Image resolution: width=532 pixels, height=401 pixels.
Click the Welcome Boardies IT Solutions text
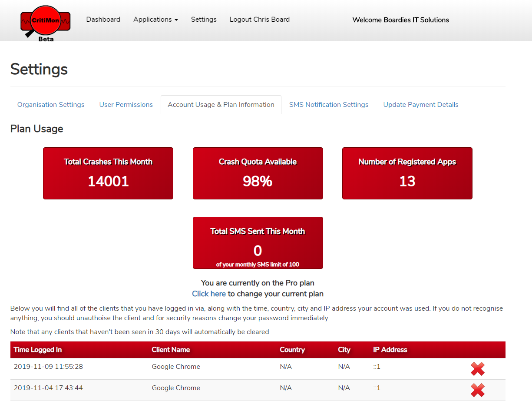(401, 20)
